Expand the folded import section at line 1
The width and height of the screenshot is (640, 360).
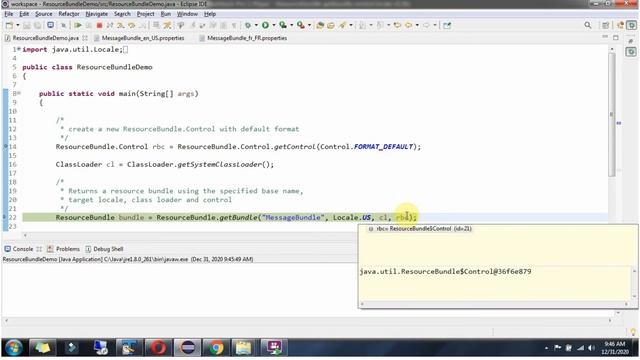pyautogui.click(x=19, y=49)
